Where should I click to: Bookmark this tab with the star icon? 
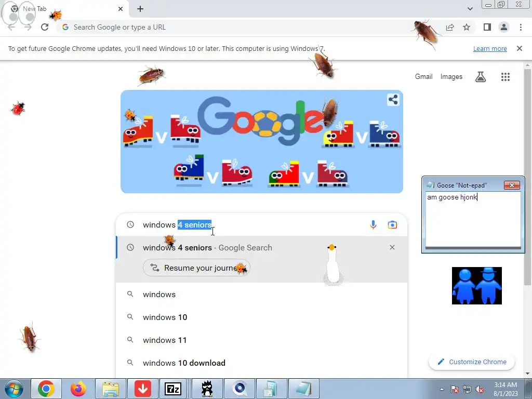coord(467,27)
